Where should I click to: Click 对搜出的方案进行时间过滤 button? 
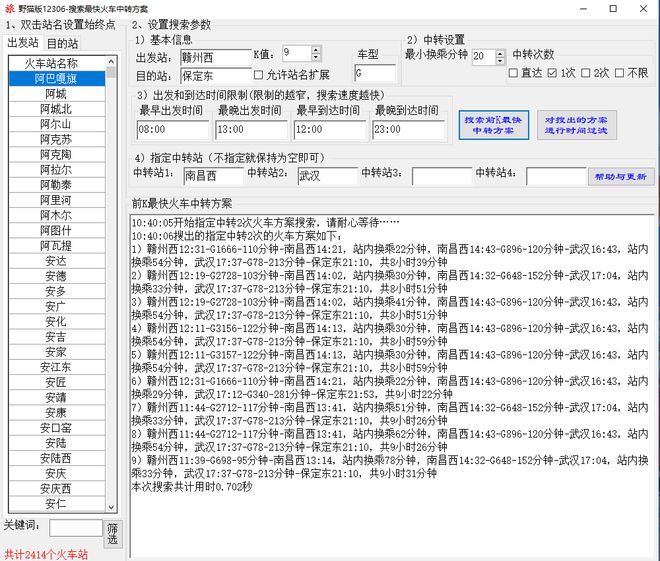[576, 125]
